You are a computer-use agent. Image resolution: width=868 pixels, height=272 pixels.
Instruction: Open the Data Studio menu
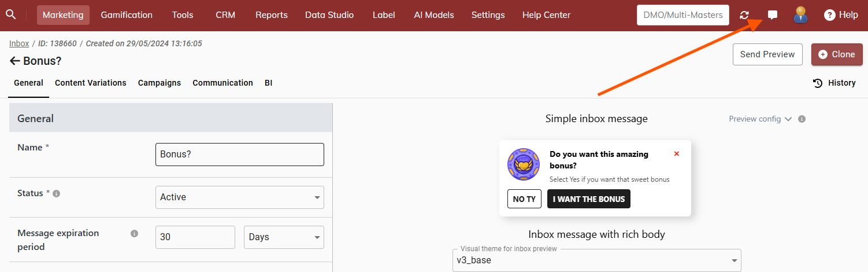pyautogui.click(x=329, y=15)
